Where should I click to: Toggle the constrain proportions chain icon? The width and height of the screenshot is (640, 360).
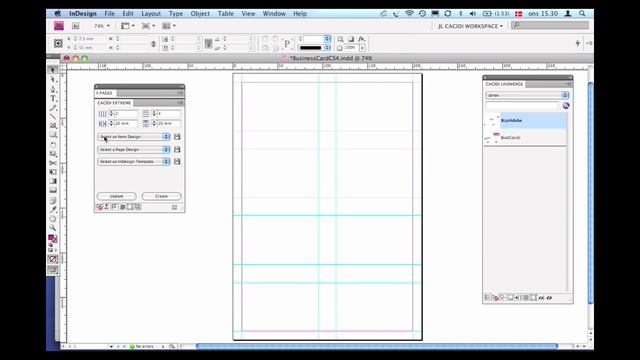153,43
